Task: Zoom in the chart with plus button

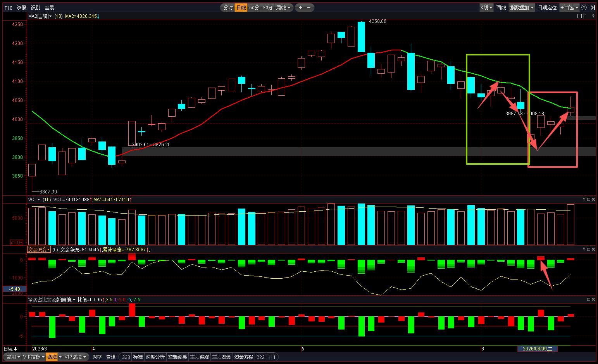Action: coord(301,8)
